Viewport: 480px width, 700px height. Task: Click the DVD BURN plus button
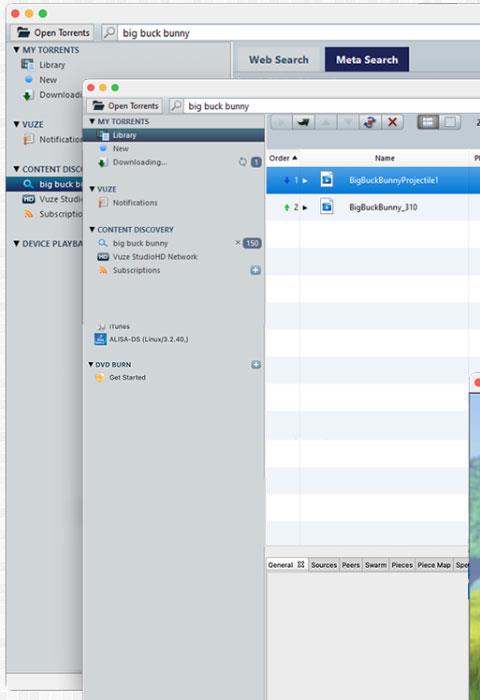[256, 365]
